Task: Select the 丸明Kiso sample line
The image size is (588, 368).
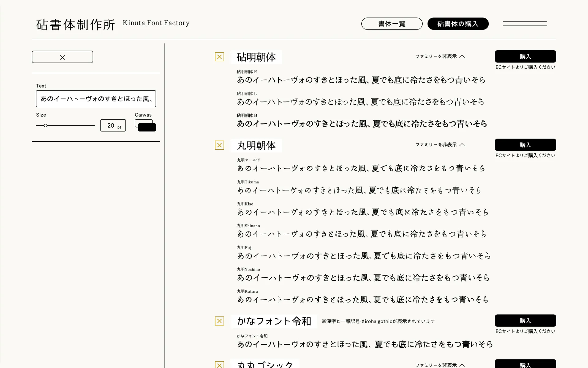Action: (x=363, y=212)
